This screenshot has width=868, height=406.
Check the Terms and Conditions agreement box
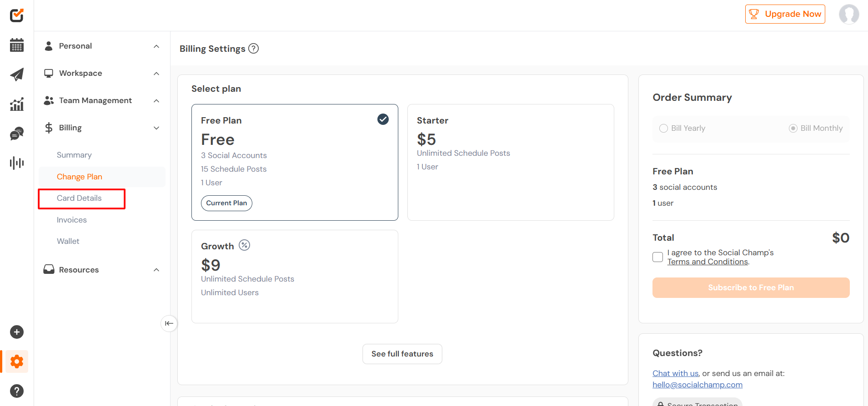pyautogui.click(x=657, y=257)
